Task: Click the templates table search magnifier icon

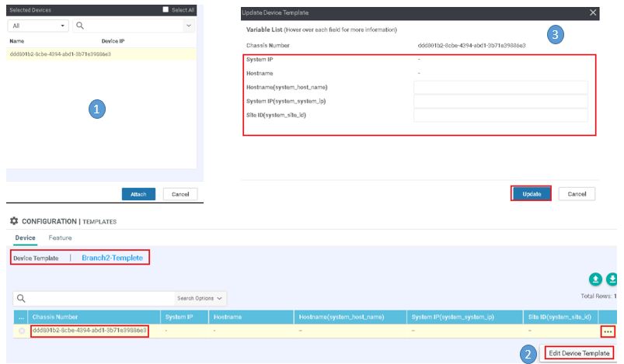Action: (x=21, y=298)
